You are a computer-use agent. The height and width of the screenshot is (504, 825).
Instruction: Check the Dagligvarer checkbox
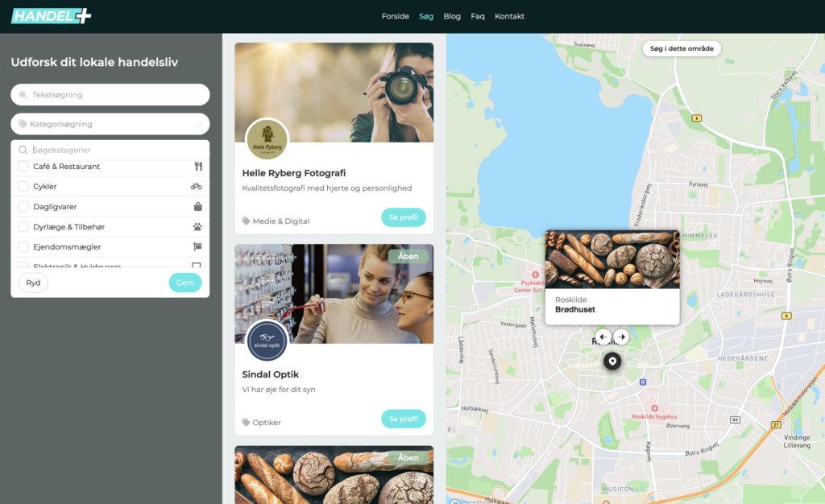[x=23, y=207]
